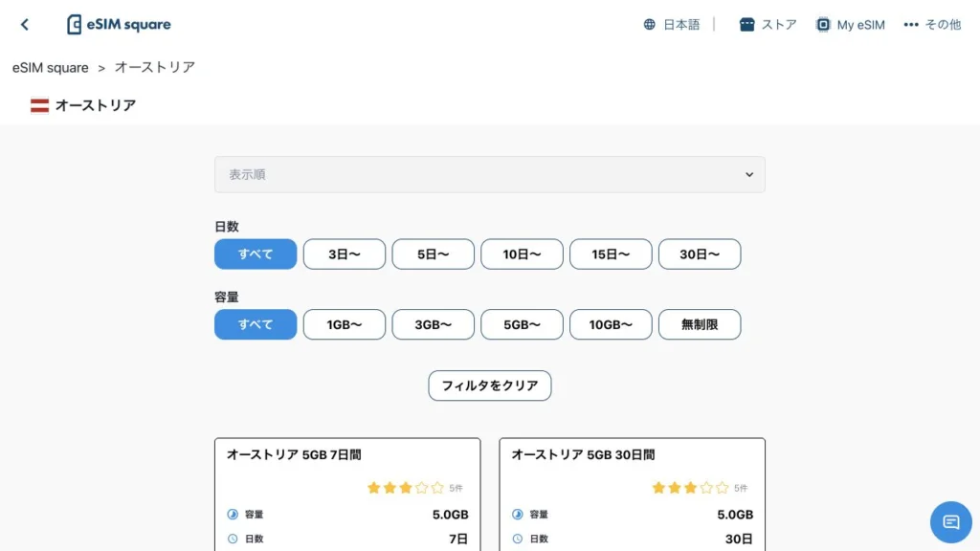980x551 pixels.
Task: Open the ストア store icon
Action: [746, 24]
